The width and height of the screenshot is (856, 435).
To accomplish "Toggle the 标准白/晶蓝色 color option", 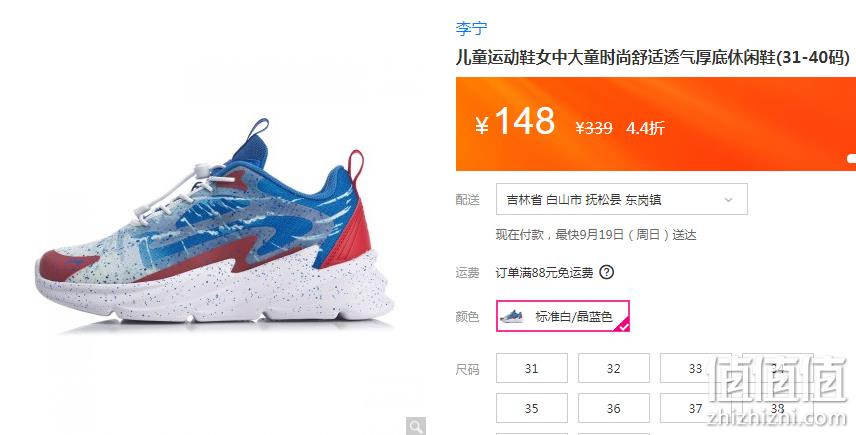I will click(563, 316).
